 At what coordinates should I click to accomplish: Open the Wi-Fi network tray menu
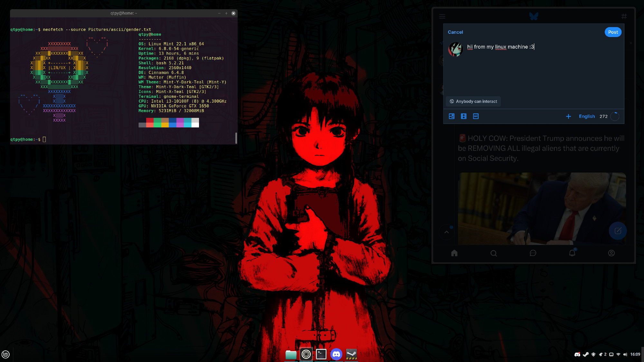tap(618, 355)
